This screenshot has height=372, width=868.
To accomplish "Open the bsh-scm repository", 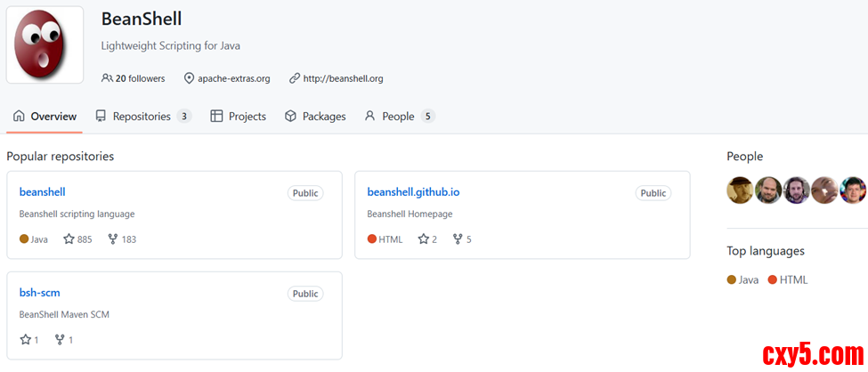I will pos(40,293).
